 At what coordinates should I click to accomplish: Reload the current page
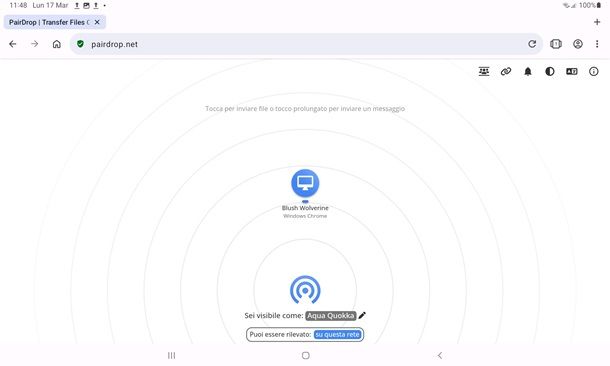(532, 44)
